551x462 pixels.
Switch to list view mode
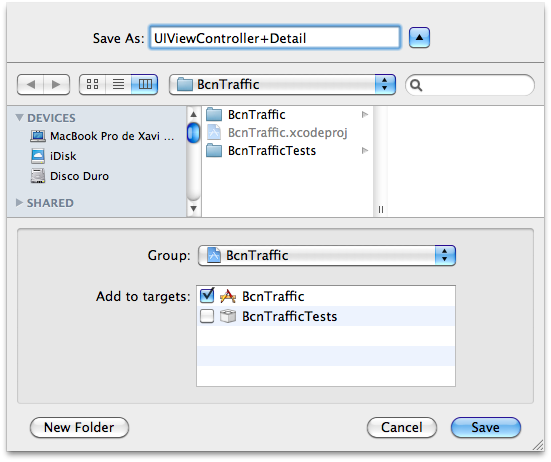pos(118,84)
